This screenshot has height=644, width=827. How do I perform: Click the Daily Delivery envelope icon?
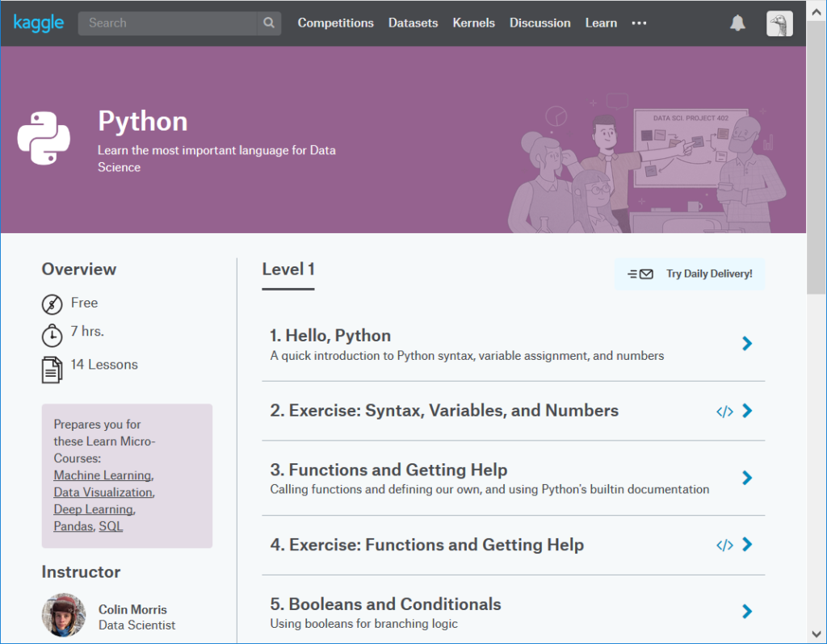click(x=640, y=274)
